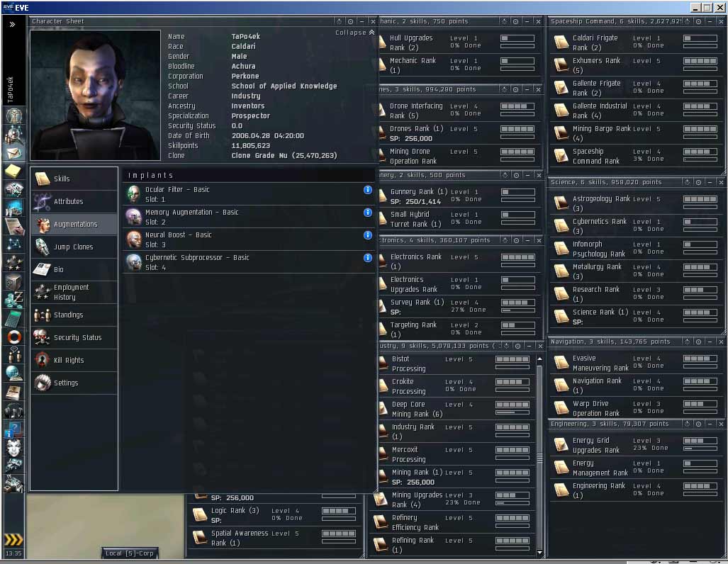Click the Ocular Filter implant head icon

134,194
